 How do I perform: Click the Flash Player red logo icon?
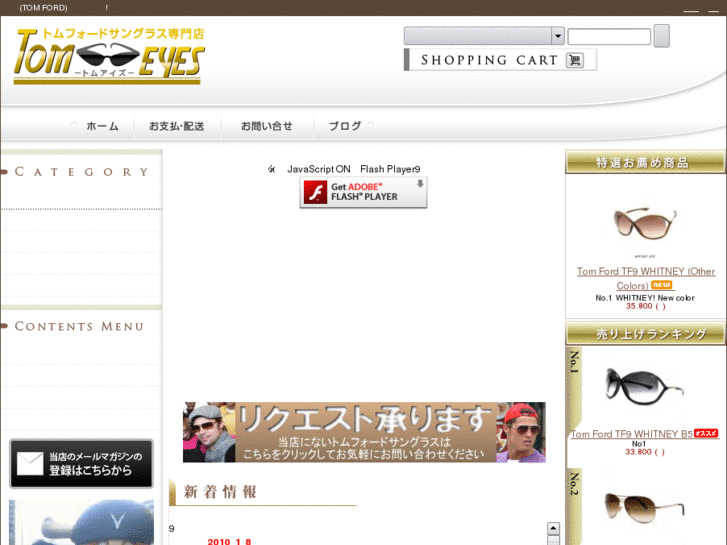[x=315, y=192]
